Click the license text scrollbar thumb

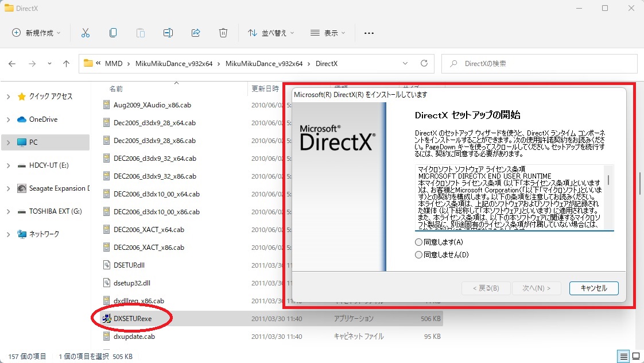[x=608, y=180]
